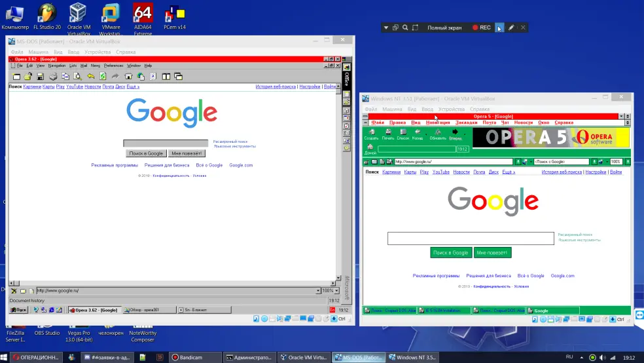Click the URL address field in Opera 3.62
Screen dimensions: 644x363
(176, 291)
